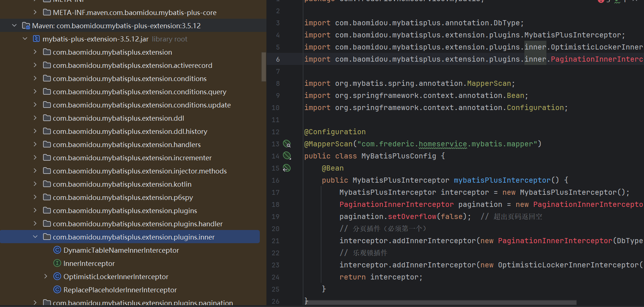Image resolution: width=644 pixels, height=307 pixels.
Task: Click the DynamicTableNameInnerInterceptor class icon
Action: 57,250
